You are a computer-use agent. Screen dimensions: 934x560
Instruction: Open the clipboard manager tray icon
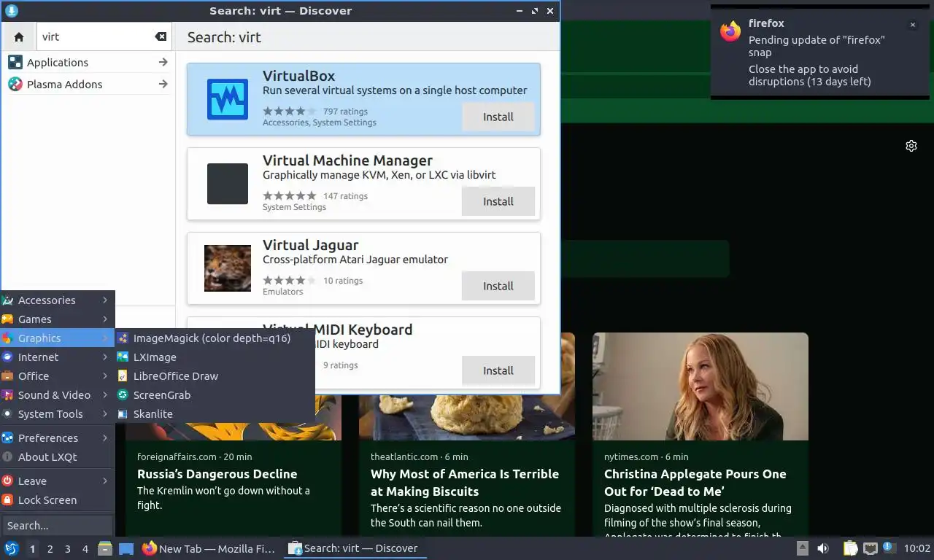click(x=850, y=548)
